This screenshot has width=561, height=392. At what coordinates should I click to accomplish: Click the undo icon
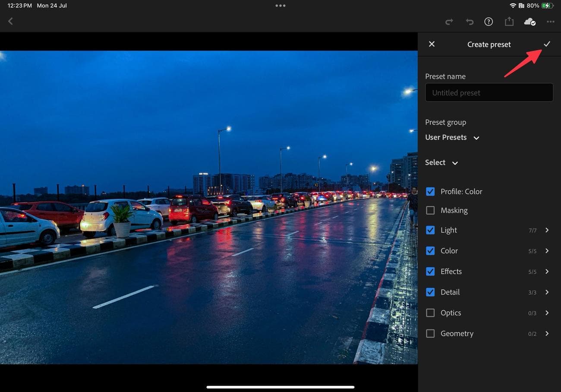(470, 21)
